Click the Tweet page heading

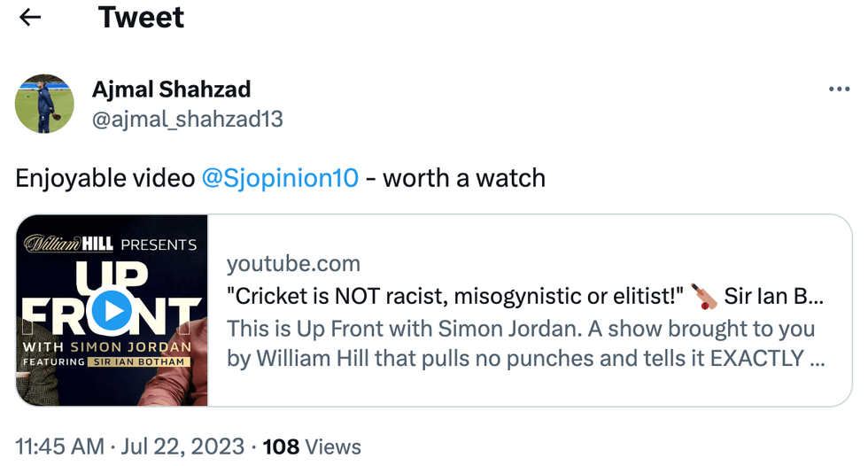(141, 18)
